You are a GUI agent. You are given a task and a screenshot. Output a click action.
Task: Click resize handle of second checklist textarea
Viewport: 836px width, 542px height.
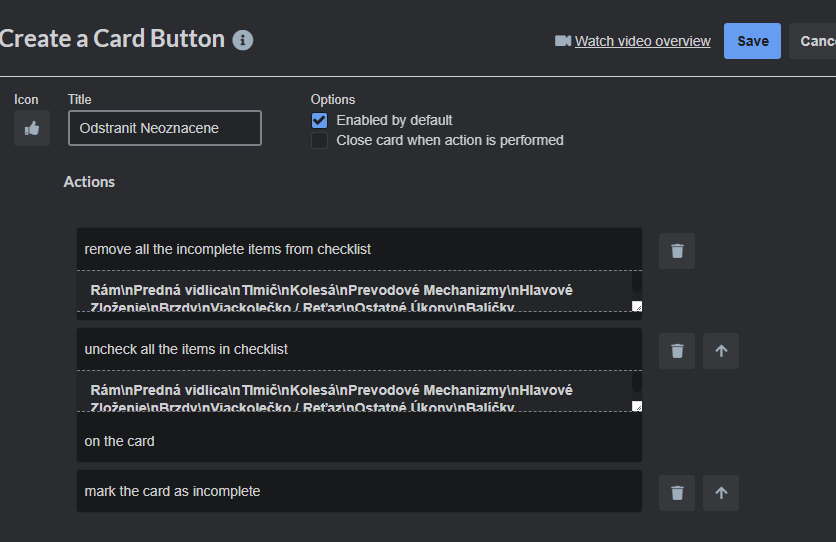(x=637, y=406)
